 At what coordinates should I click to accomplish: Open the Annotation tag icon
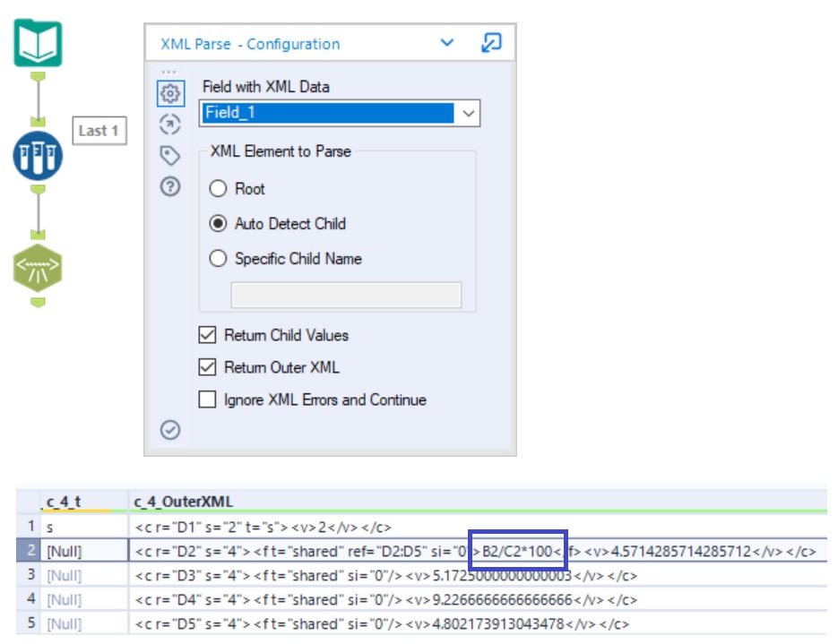click(170, 155)
